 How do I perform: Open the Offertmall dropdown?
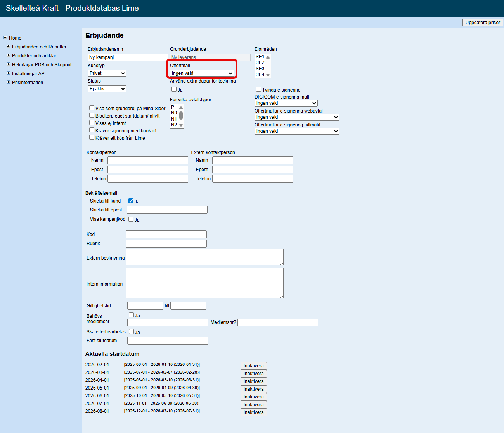click(x=202, y=73)
